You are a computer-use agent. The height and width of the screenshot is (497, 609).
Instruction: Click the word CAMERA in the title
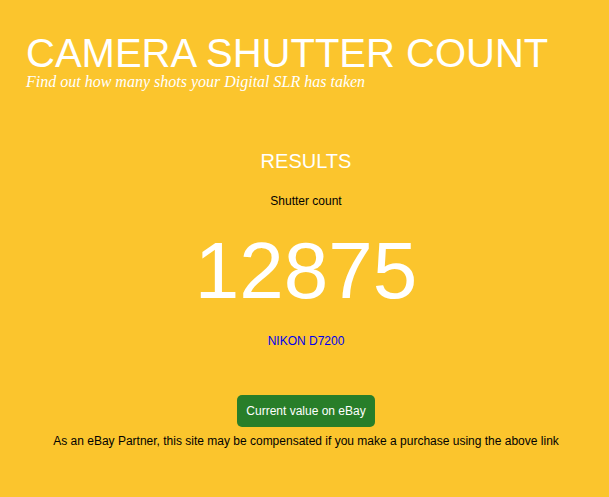[x=111, y=53]
